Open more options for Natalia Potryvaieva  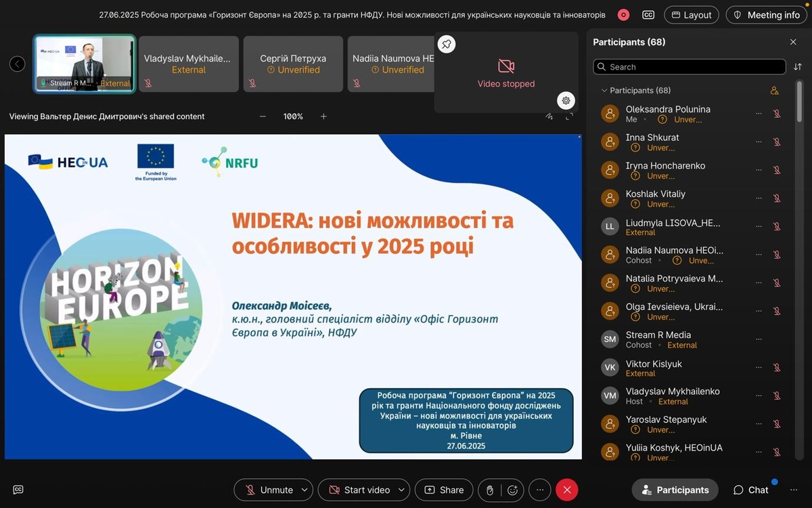point(759,283)
